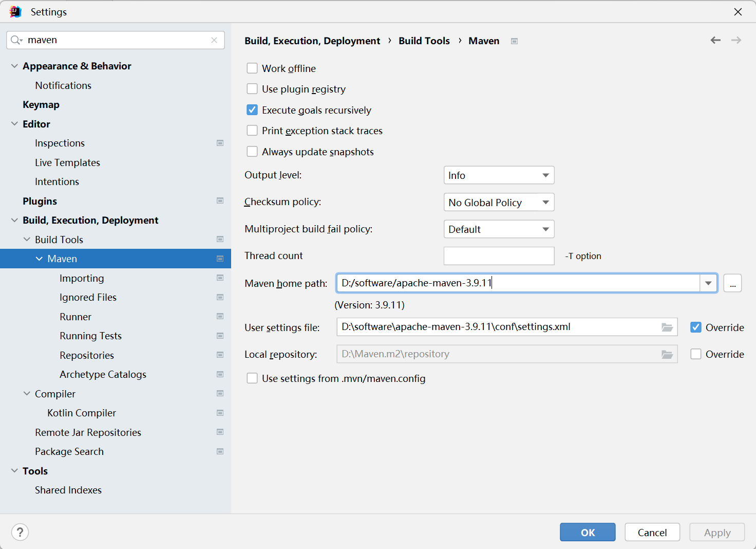The image size is (756, 549).
Task: Enable Work offline checkbox
Action: [x=252, y=68]
